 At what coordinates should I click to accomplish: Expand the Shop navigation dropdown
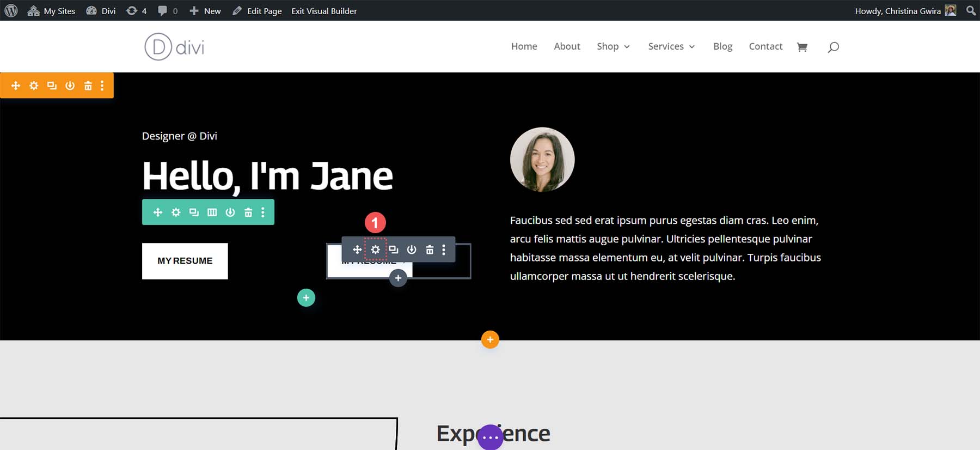tap(613, 46)
